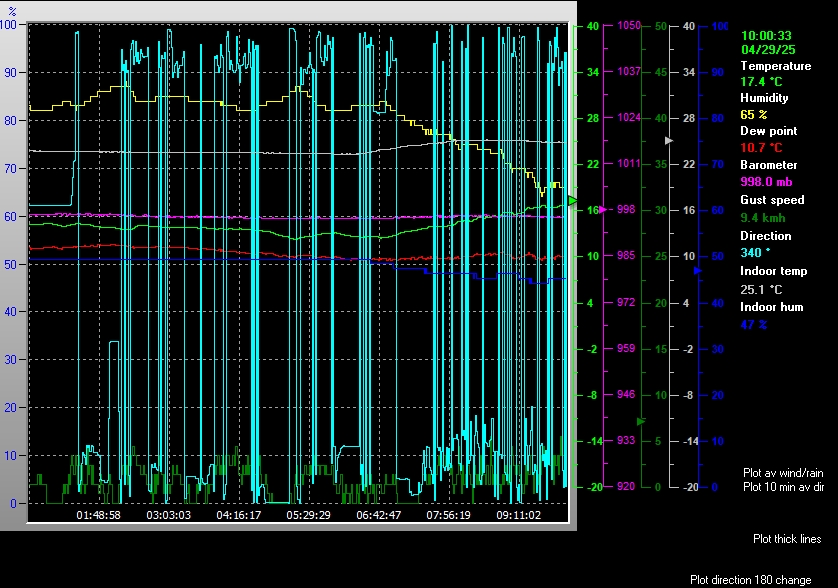Image resolution: width=838 pixels, height=588 pixels.
Task: Click the 04:16:17 time axis label
Action: click(x=238, y=515)
